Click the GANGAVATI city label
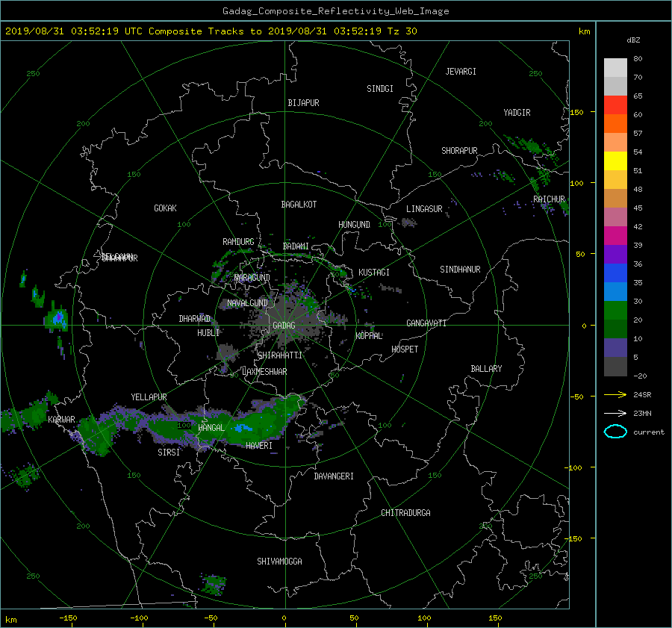 coord(426,323)
